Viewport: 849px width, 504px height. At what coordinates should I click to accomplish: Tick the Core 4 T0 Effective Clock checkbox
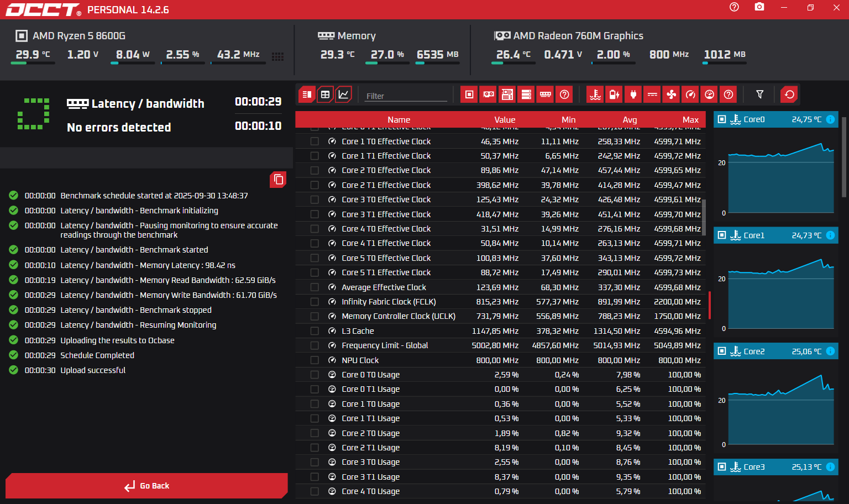(x=315, y=229)
